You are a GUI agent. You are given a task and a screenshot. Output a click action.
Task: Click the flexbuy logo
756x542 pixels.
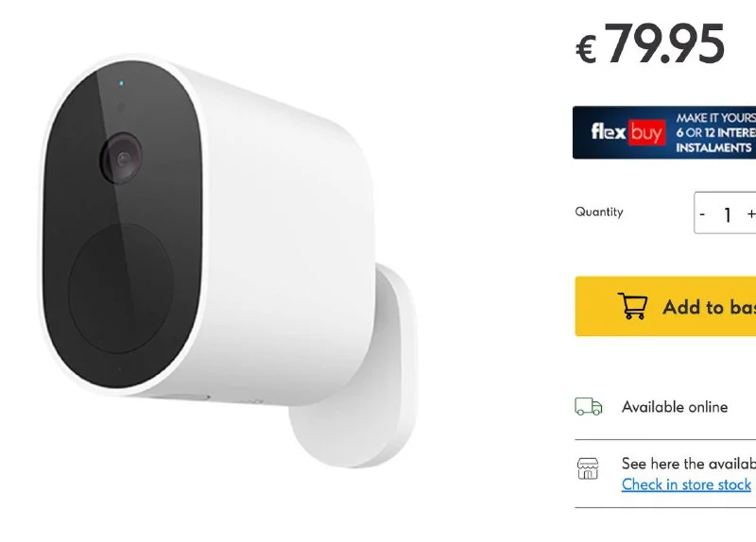click(628, 132)
